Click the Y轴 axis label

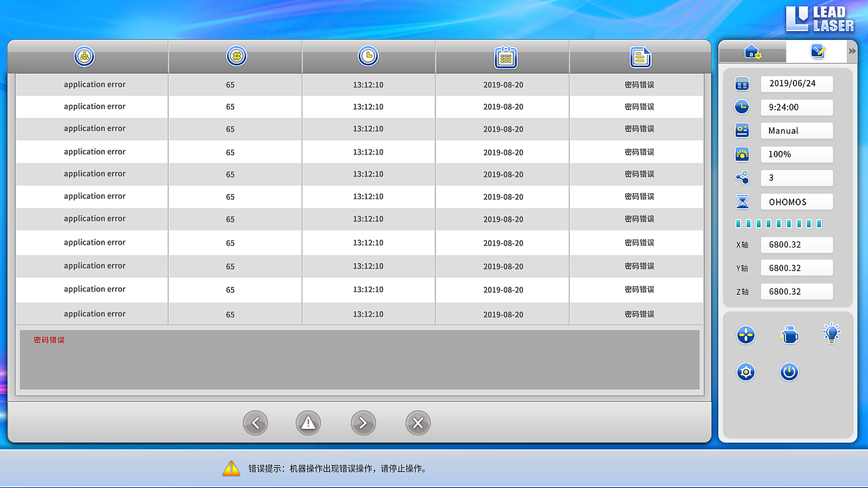coord(743,268)
